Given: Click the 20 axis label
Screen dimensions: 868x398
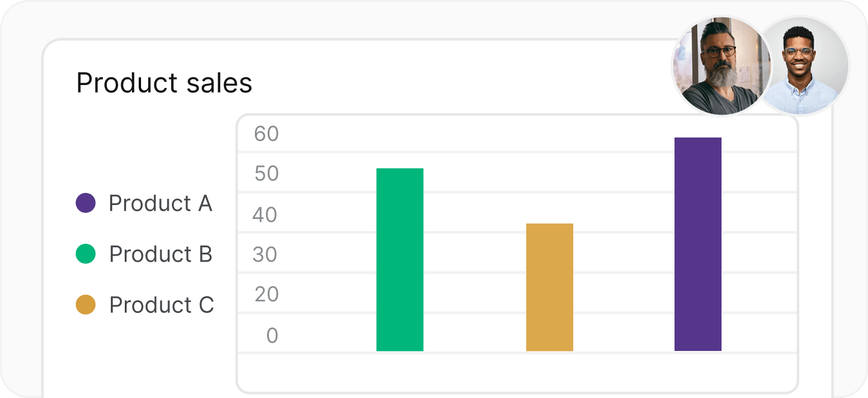Looking at the screenshot, I should (266, 294).
